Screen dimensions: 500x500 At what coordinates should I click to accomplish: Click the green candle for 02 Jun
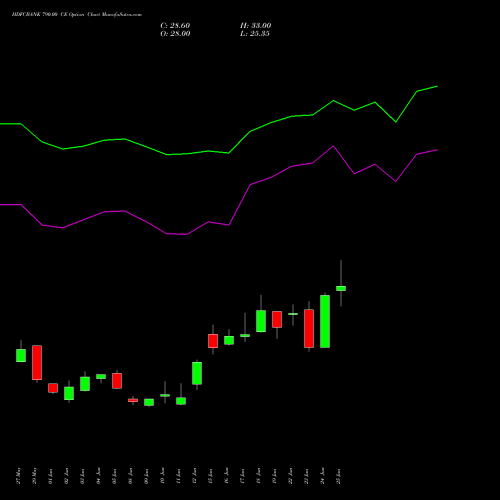(x=69, y=393)
